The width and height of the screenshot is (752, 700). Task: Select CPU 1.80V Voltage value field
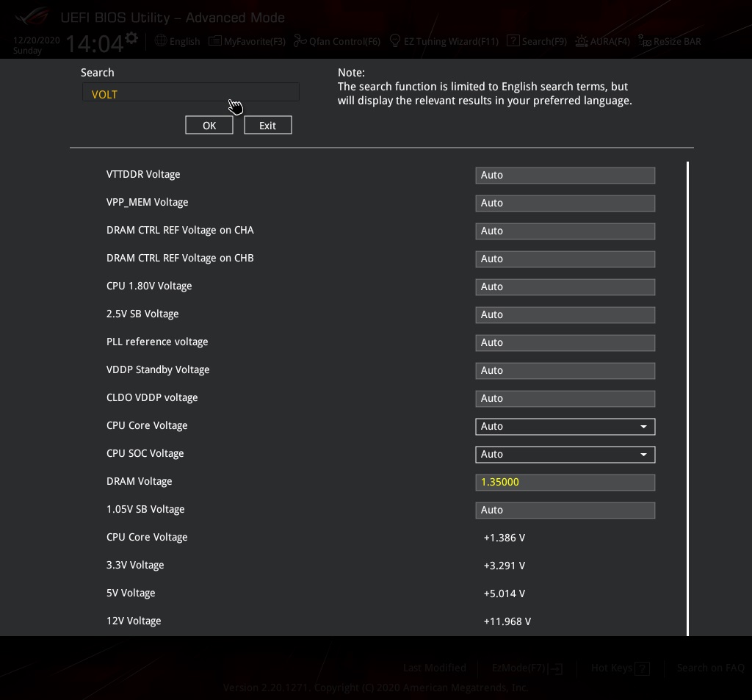pos(565,286)
